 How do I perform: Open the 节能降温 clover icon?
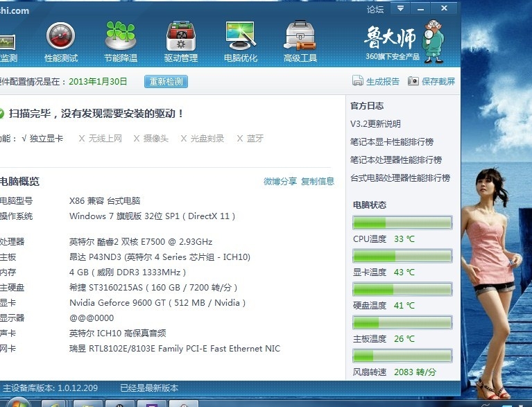(121, 36)
